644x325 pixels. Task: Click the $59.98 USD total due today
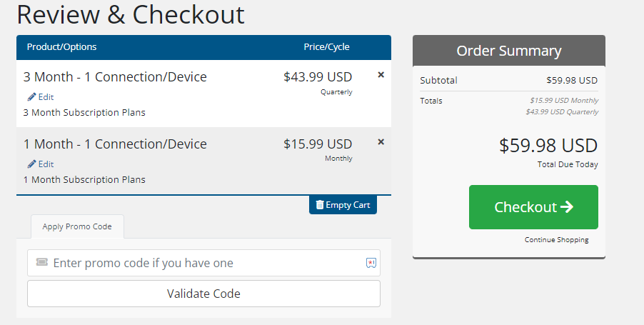(x=548, y=146)
